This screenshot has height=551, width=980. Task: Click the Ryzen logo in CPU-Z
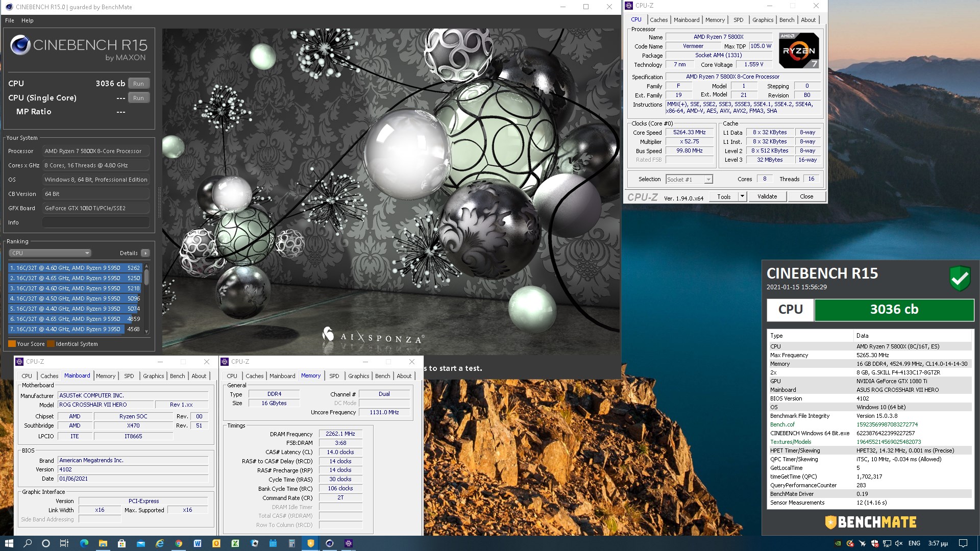click(799, 51)
